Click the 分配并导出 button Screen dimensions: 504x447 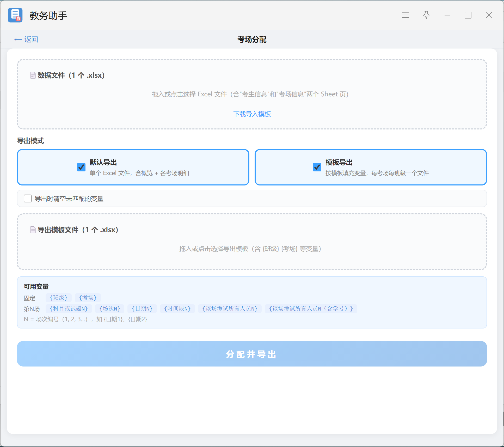pyautogui.click(x=252, y=354)
